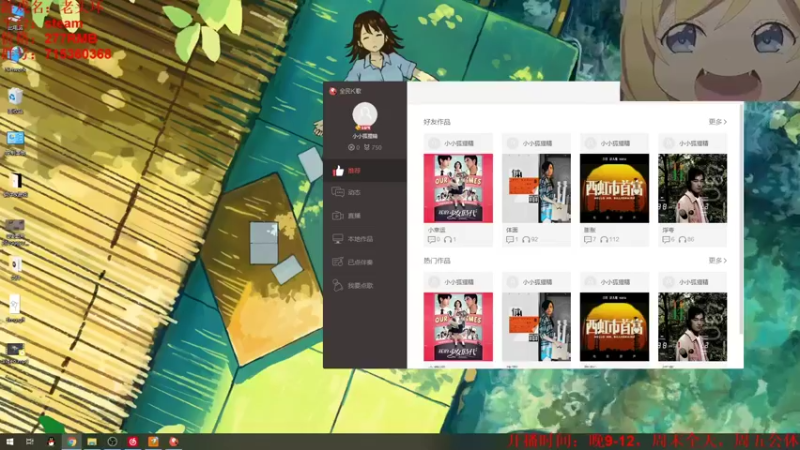The image size is (800, 450).
Task: Open 本地作品 local works
Action: pyautogui.click(x=365, y=239)
